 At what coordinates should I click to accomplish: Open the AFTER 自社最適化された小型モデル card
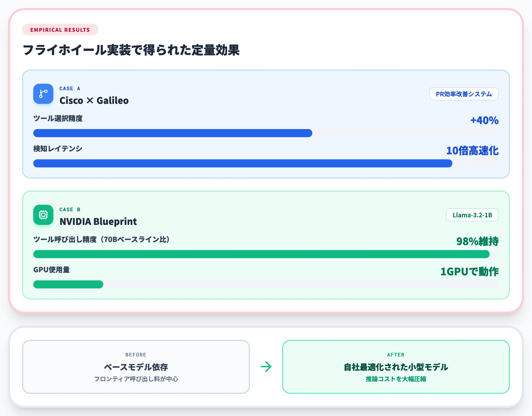[396, 367]
